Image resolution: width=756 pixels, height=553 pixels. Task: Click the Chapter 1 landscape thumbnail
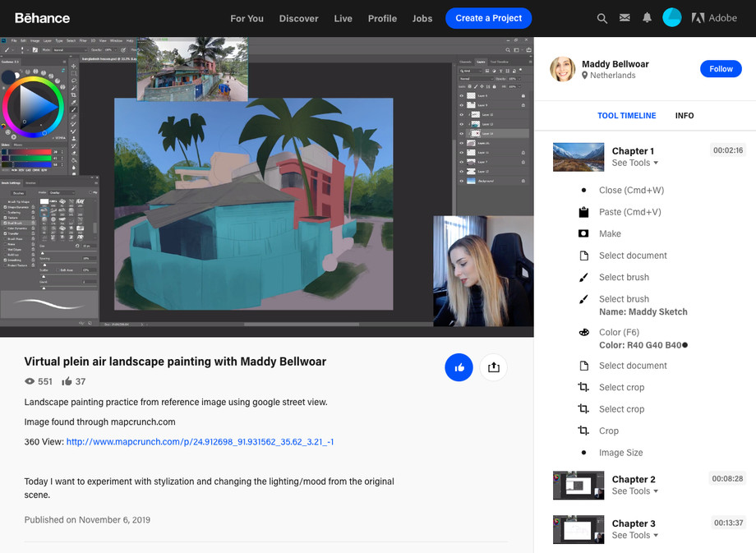coord(579,157)
